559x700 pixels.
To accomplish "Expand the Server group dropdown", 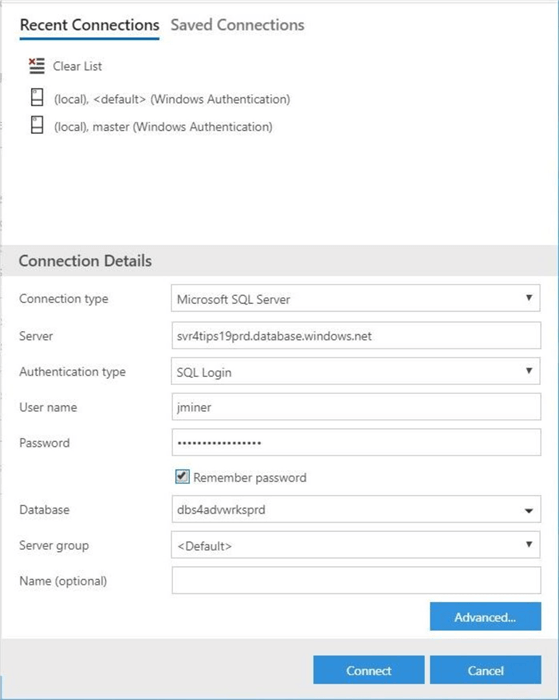I will pyautogui.click(x=355, y=545).
